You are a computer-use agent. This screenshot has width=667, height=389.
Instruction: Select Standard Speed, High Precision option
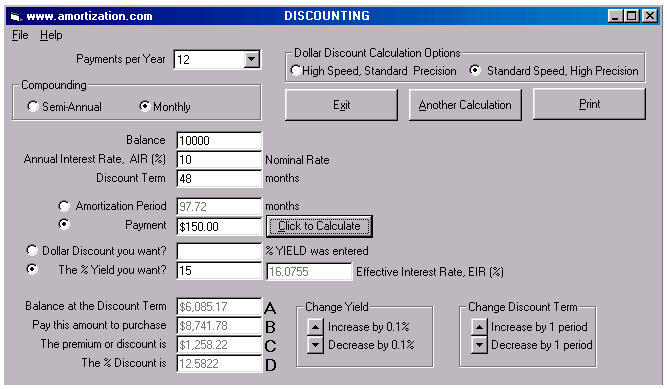click(x=475, y=70)
